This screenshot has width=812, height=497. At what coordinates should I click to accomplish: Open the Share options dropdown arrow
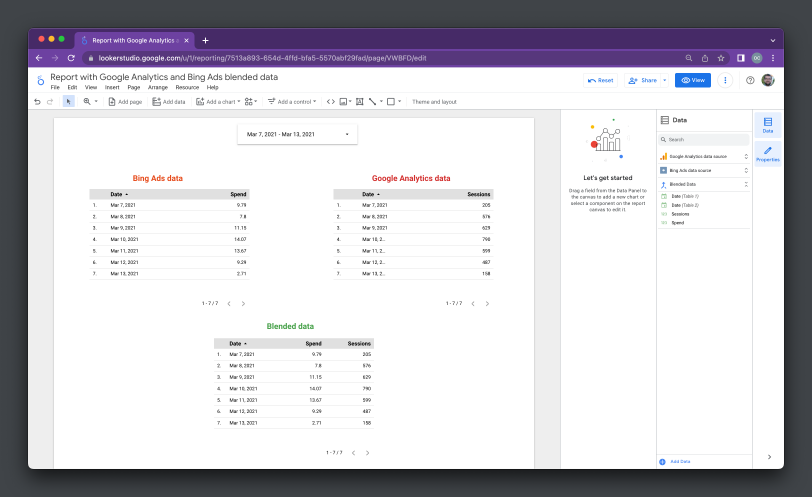pos(664,80)
